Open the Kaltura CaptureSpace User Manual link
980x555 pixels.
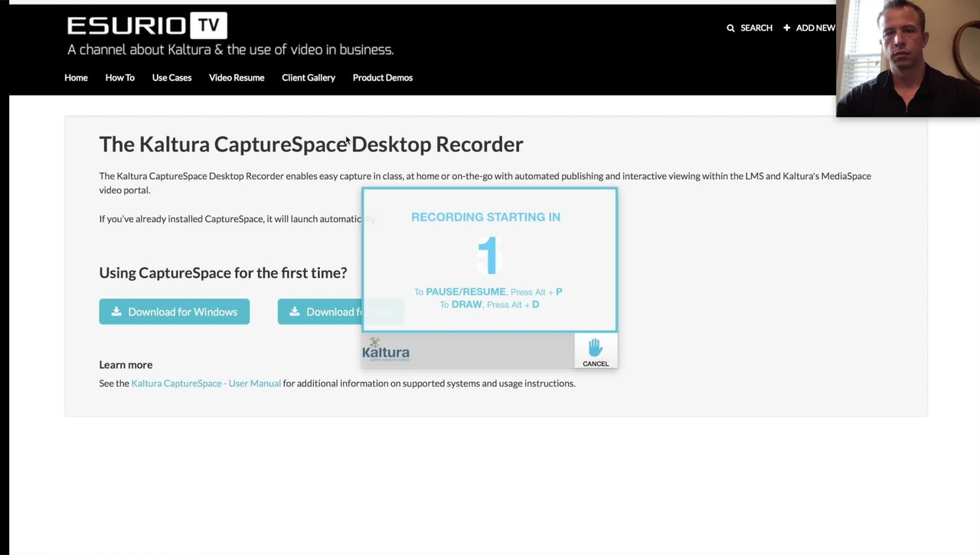206,383
